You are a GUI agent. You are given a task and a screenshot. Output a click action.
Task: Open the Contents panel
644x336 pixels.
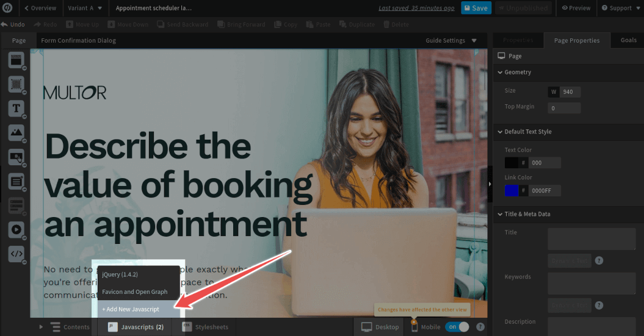[x=70, y=327]
